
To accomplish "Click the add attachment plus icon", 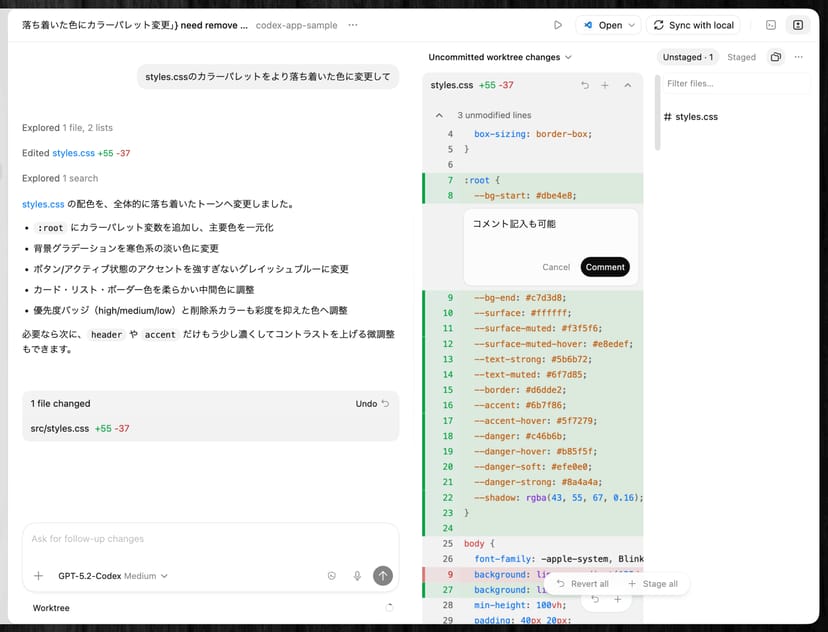I will pos(38,576).
